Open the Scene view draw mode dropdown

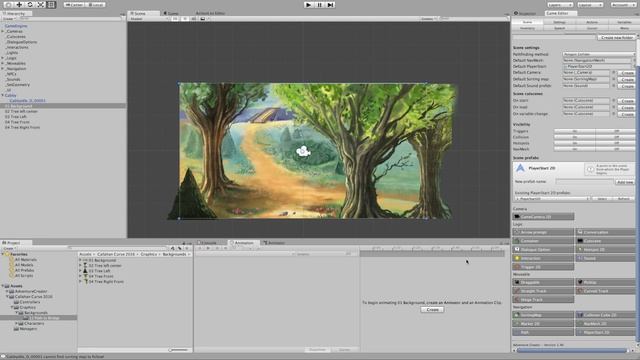(148, 19)
